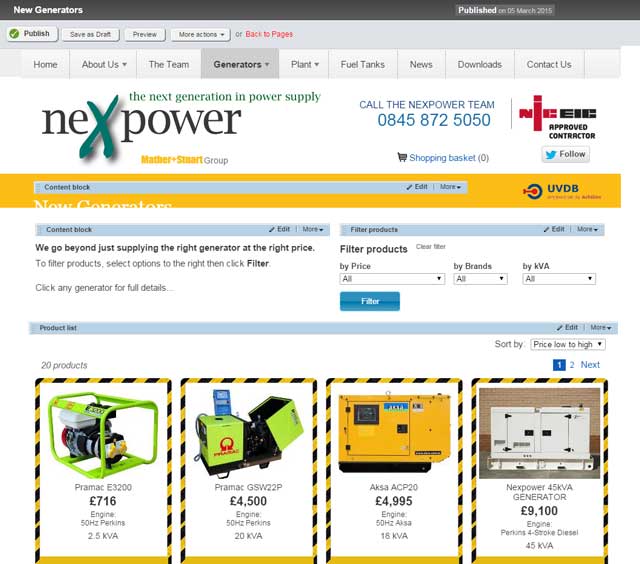The image size is (640, 564).
Task: Open the Pramac GSW22P generator image
Action: coord(249,434)
